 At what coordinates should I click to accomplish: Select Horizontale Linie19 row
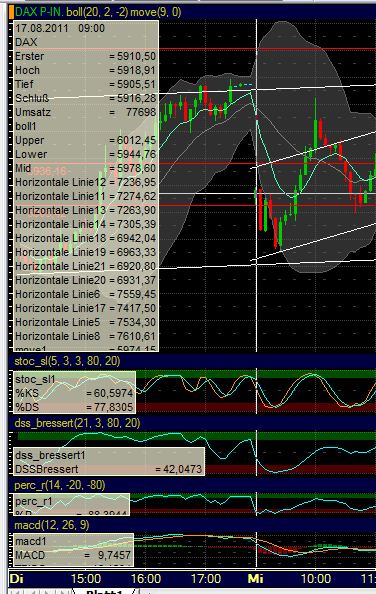tap(86, 252)
